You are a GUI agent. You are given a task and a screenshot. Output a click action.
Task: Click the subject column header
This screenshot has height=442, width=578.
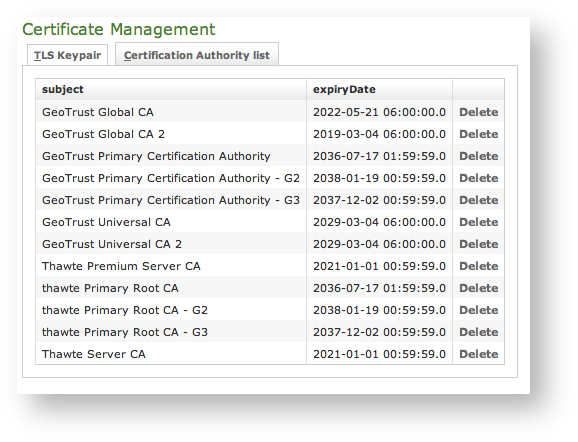coord(171,90)
